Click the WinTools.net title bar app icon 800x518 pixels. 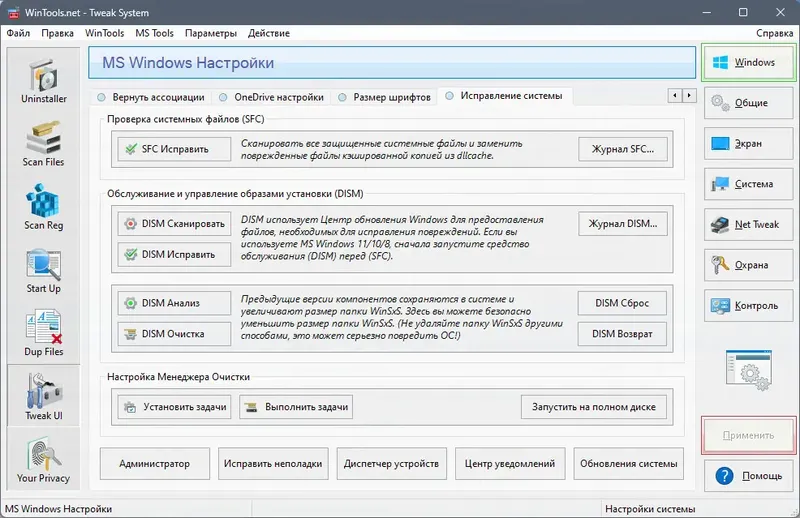(x=13, y=13)
